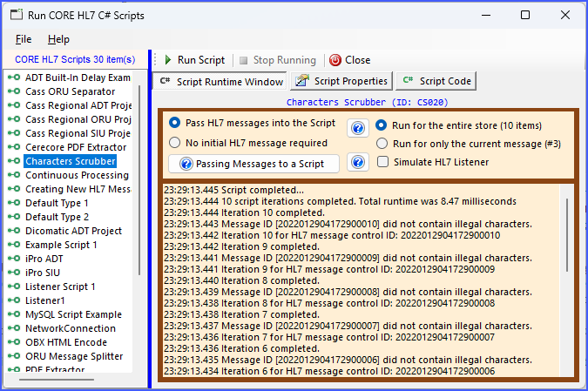The image size is (588, 391).
Task: Click the script icon next to Listener Script 1
Action: tap(14, 287)
